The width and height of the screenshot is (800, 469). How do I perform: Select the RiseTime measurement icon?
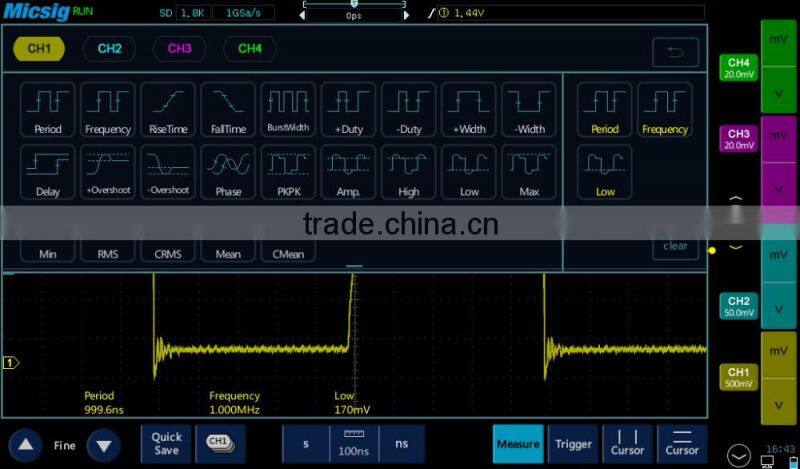pos(168,110)
